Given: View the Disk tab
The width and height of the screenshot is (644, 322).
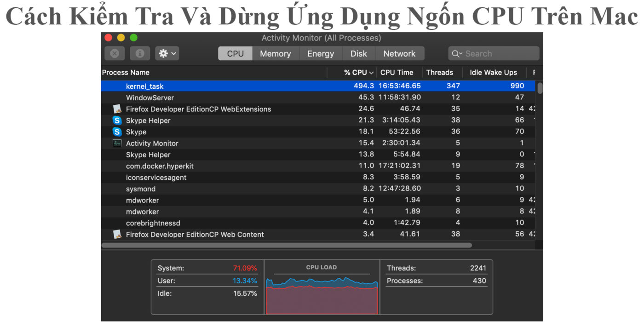Looking at the screenshot, I should tap(359, 53).
